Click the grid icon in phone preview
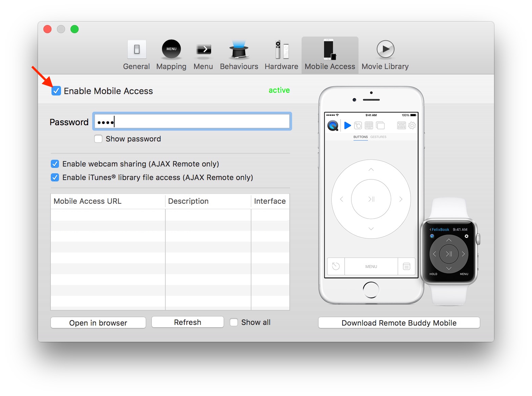The image size is (532, 396). coord(369,126)
